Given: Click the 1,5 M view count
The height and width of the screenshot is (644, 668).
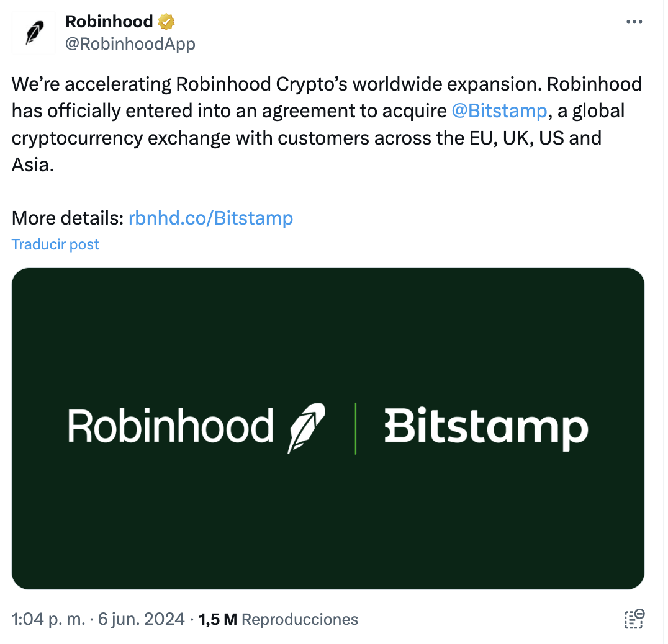Looking at the screenshot, I should coord(218,619).
